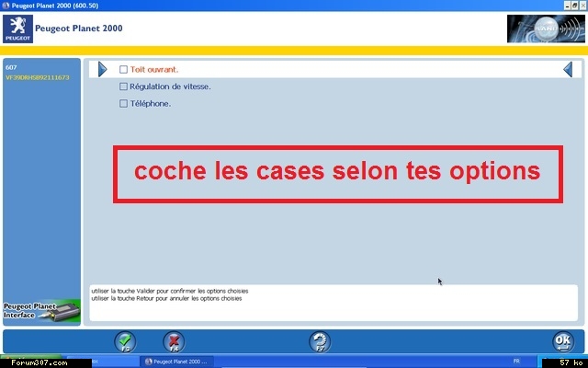Click the help message text area
The height and width of the screenshot is (368, 588).
point(331,302)
